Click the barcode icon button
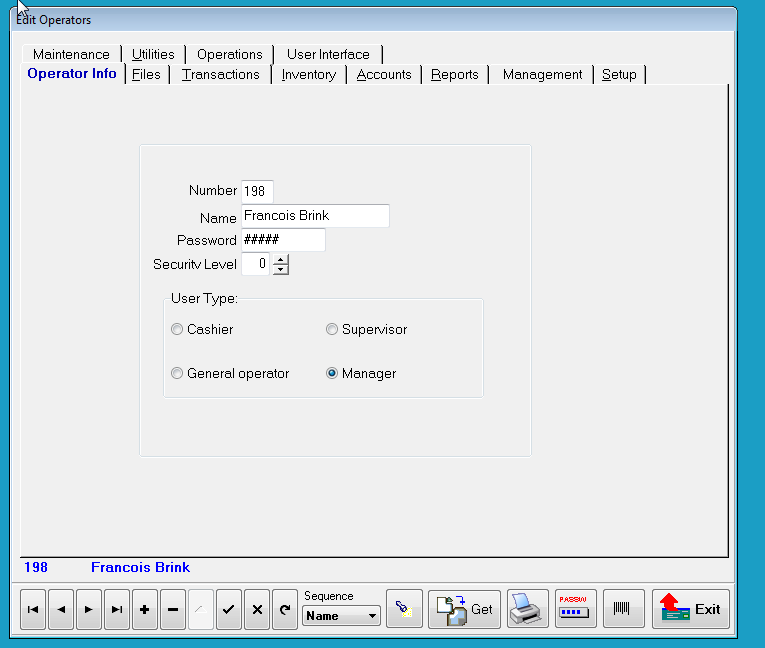Screen dimensions: 765x648 (623, 609)
